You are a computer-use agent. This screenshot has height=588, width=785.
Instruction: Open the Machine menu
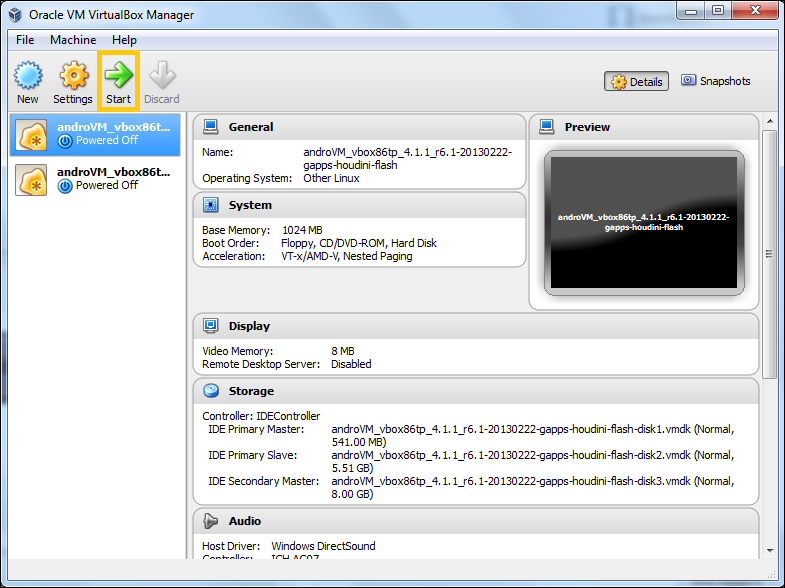tap(73, 40)
